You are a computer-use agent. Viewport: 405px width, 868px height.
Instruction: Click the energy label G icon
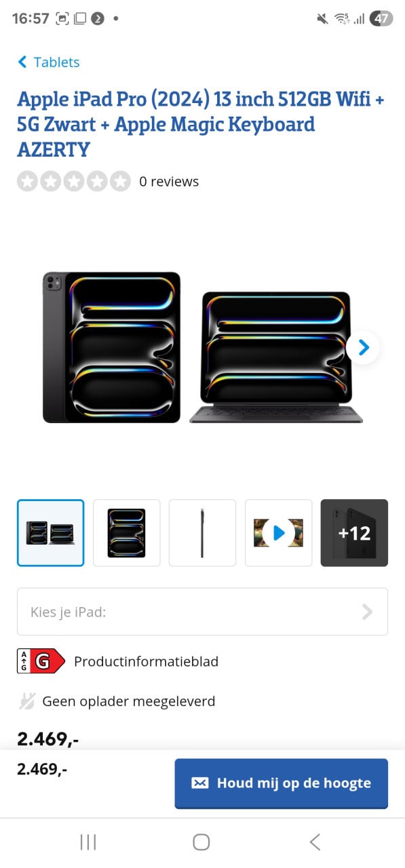coord(41,661)
